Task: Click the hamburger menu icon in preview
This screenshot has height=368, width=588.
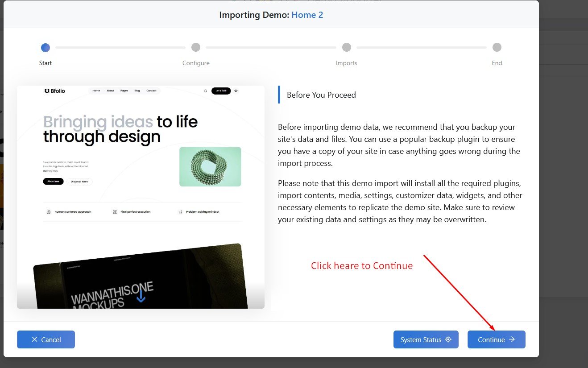Action: pos(236,91)
